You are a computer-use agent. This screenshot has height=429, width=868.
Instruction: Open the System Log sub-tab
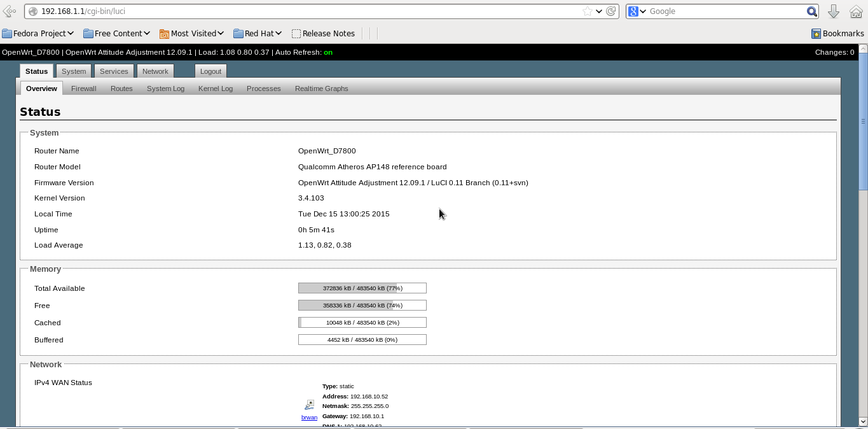coord(165,88)
